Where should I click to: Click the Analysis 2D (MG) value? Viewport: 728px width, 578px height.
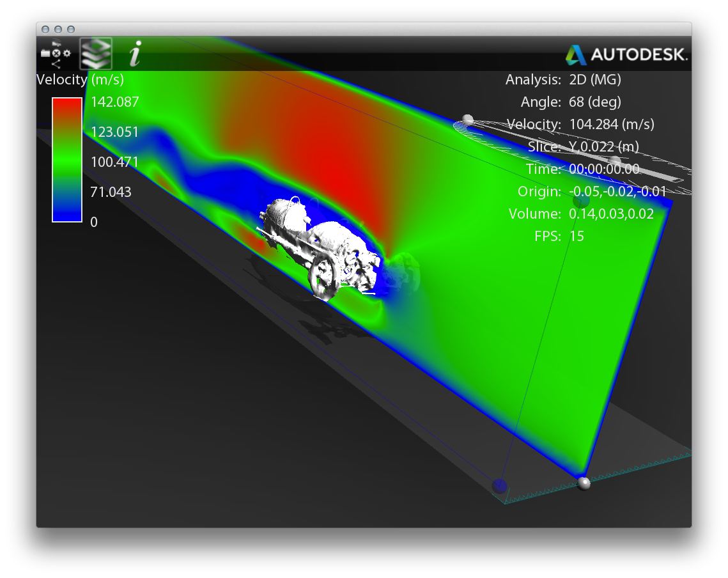tap(594, 79)
